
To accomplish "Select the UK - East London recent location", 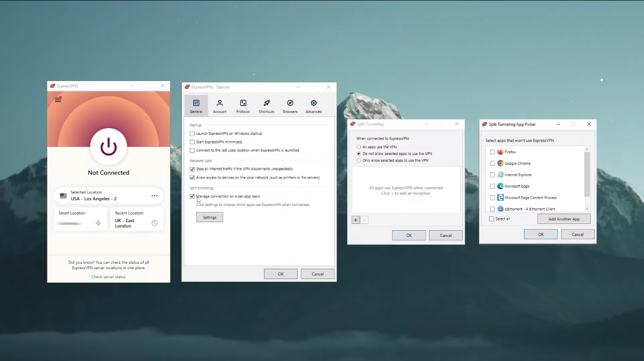I will pyautogui.click(x=137, y=219).
